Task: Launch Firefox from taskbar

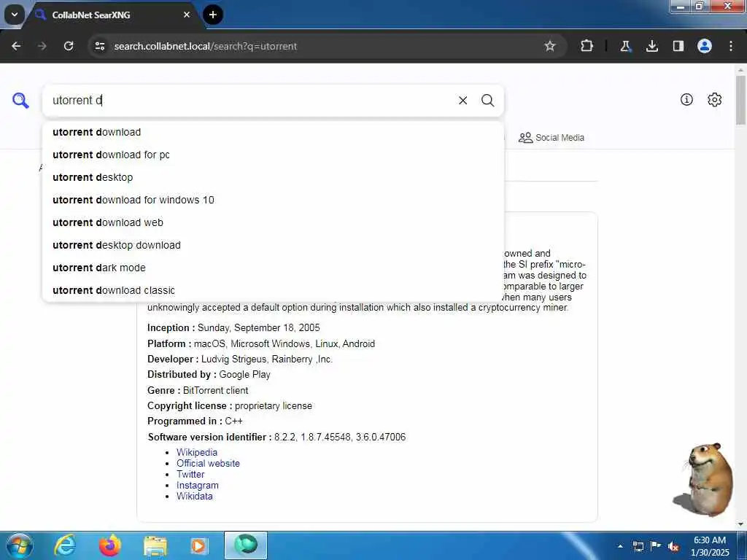Action: [110, 545]
